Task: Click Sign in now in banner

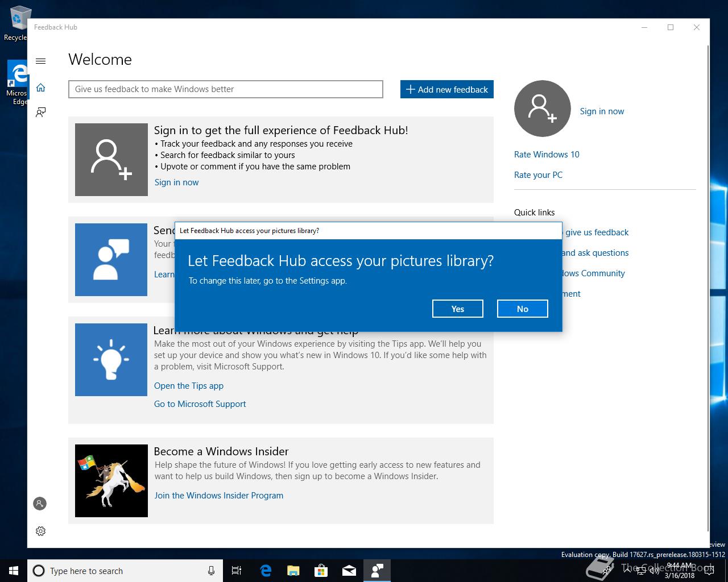Action: click(176, 182)
